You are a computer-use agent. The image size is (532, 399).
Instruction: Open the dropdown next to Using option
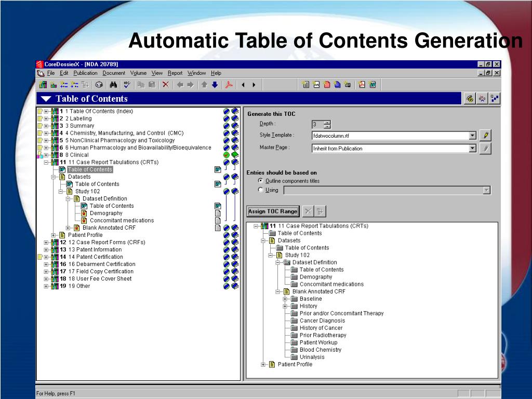click(x=487, y=190)
